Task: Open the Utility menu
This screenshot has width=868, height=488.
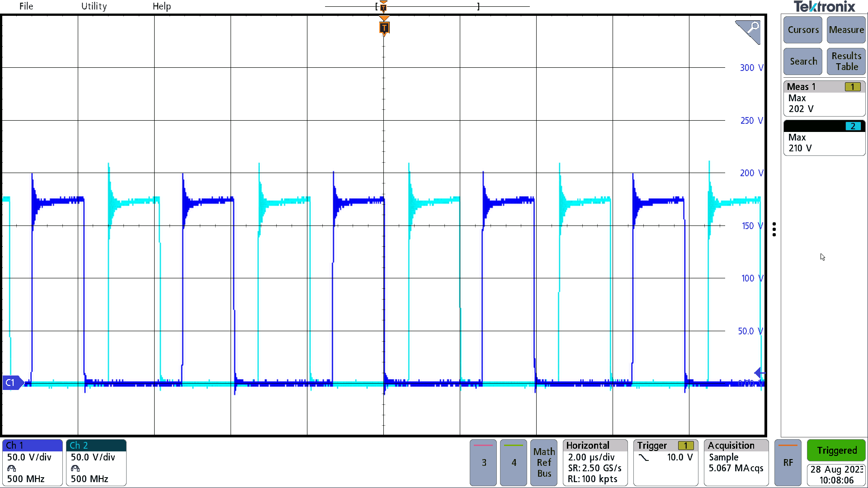Action: (x=94, y=6)
